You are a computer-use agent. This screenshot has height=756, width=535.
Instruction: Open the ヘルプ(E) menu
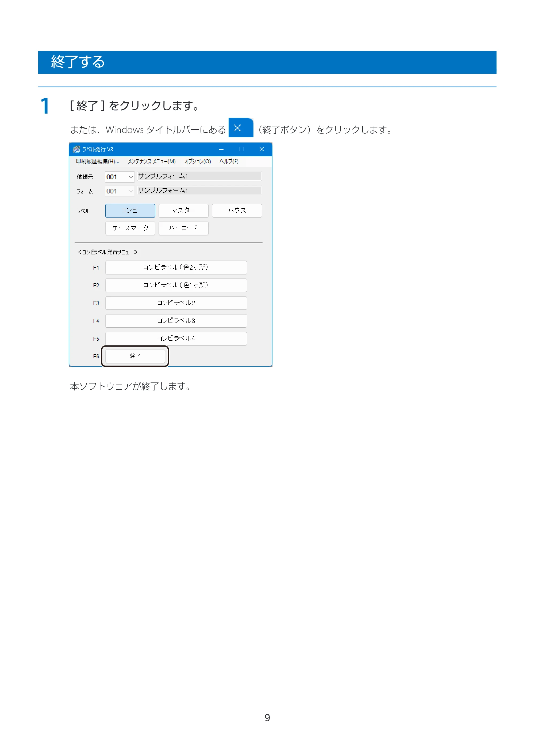[x=229, y=161]
